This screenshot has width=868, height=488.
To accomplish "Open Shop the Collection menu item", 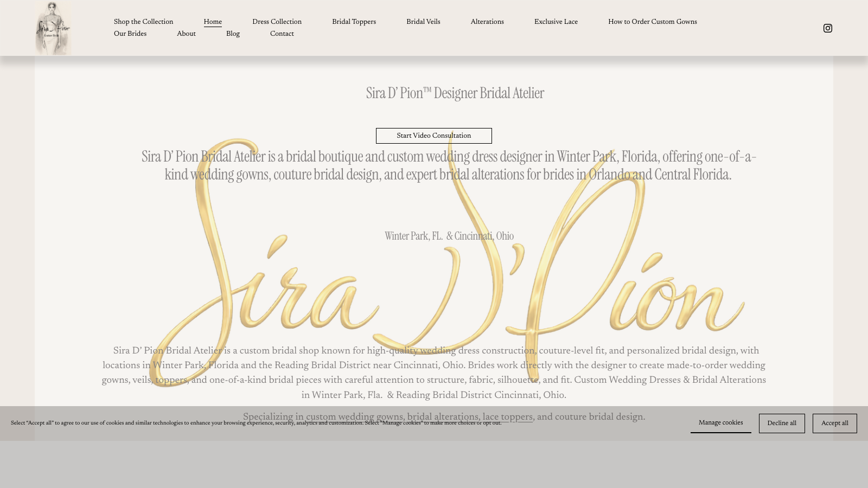I will (x=143, y=22).
